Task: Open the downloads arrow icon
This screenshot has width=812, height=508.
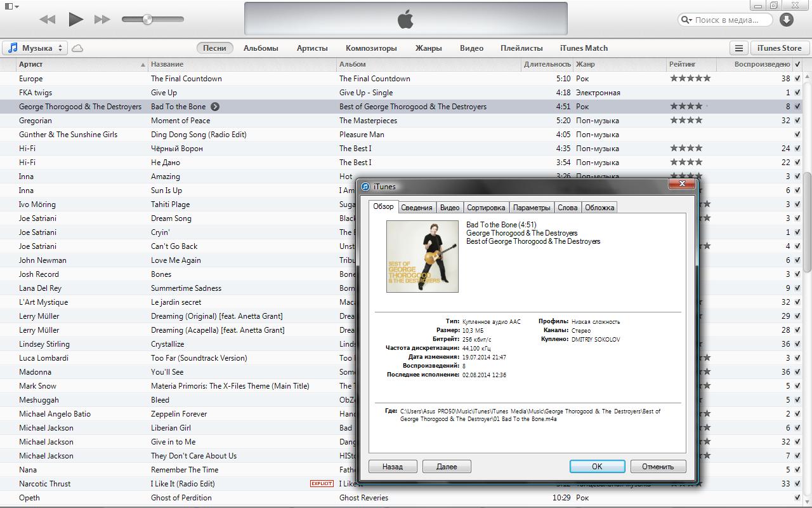Action: coord(787,20)
